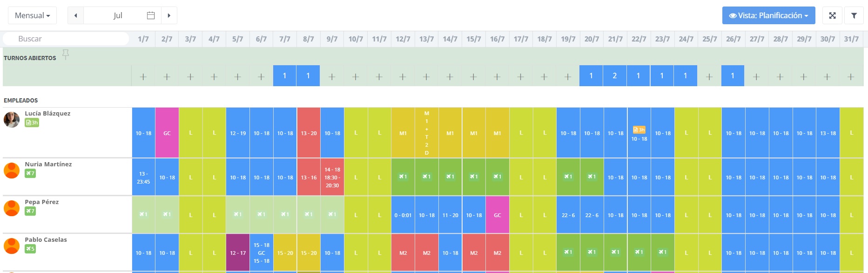
Task: Click Lucía Blázquez's green 3h badge
Action: coord(32,123)
